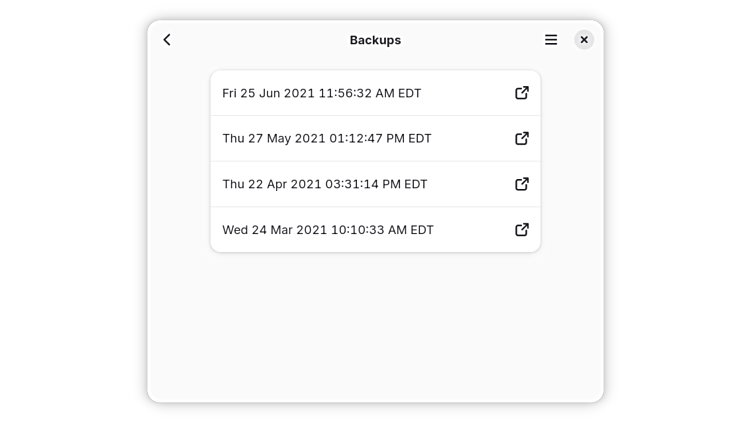This screenshot has width=752, height=423.
Task: Click the weekday label "Fri" in first backup
Action: [229, 93]
